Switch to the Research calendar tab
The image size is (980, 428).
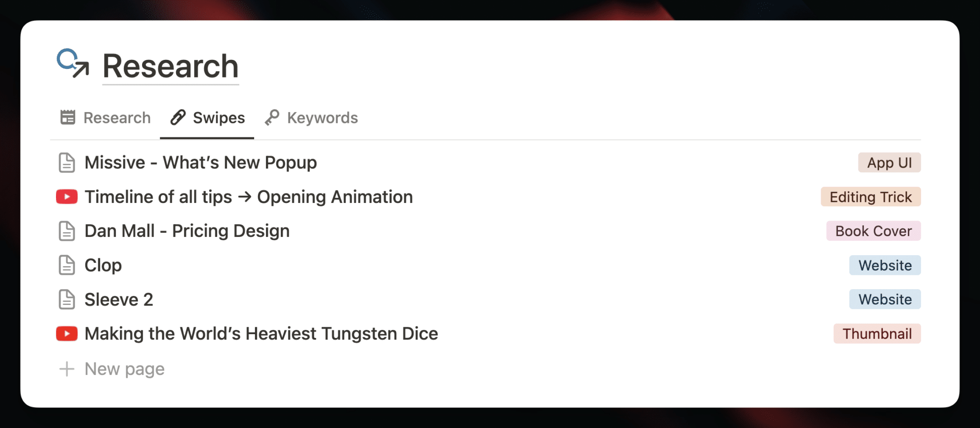coord(105,118)
